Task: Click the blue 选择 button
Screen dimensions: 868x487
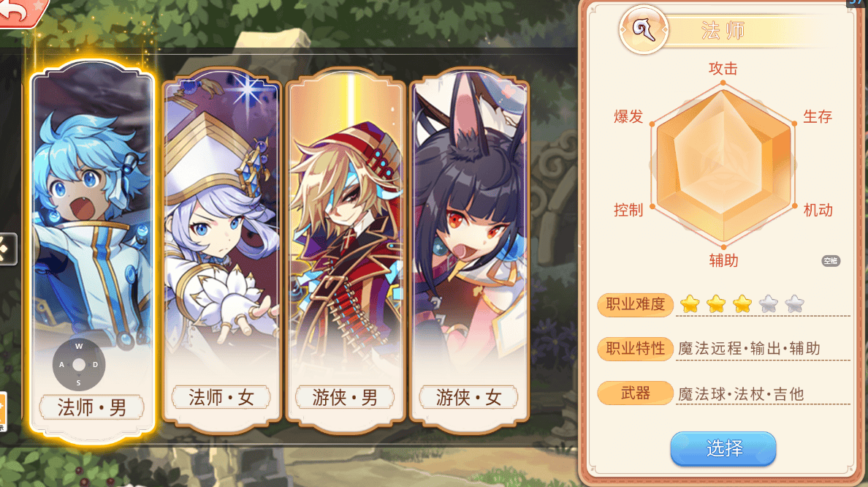Action: tap(723, 448)
